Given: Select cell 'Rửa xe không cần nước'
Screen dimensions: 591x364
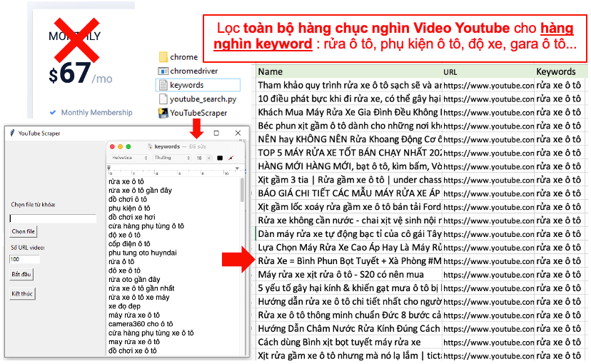Looking at the screenshot, I should pos(349,221).
